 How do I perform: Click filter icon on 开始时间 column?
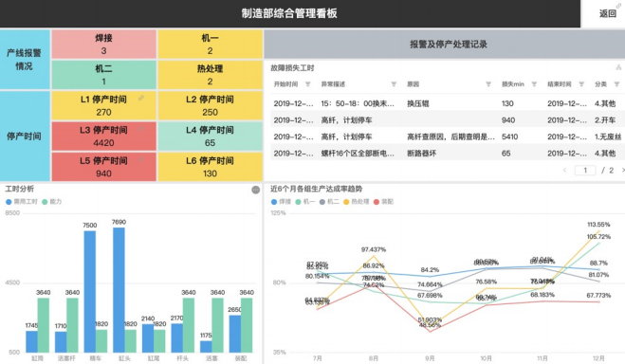click(x=307, y=84)
